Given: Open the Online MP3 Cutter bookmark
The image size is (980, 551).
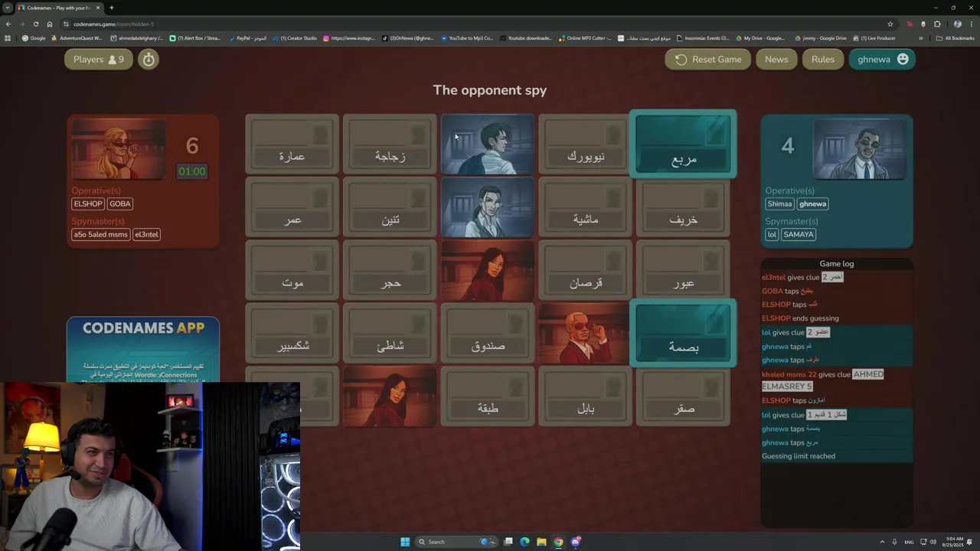Looking at the screenshot, I should tap(585, 38).
